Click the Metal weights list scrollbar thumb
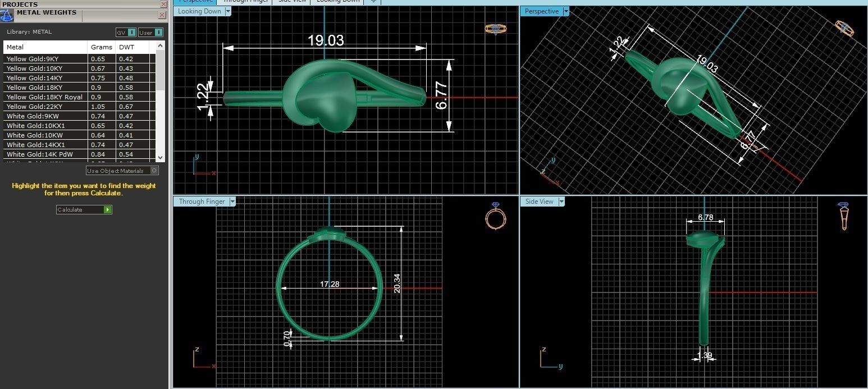This screenshot has height=389, width=868. (x=161, y=71)
